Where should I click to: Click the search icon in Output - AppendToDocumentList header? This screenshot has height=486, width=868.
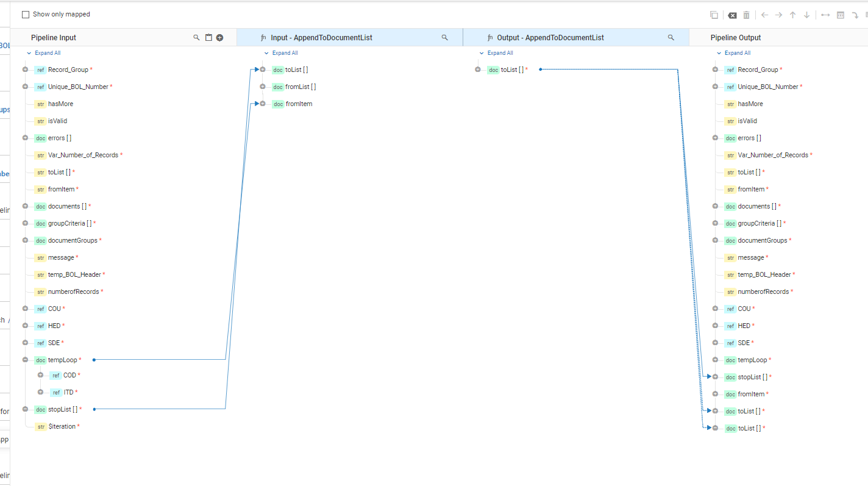(671, 37)
